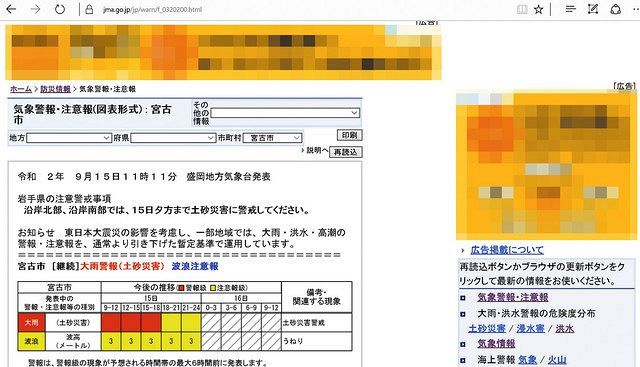Image resolution: width=640 pixels, height=367 pixels.
Task: Open the hub lines icon
Action: coord(570,9)
